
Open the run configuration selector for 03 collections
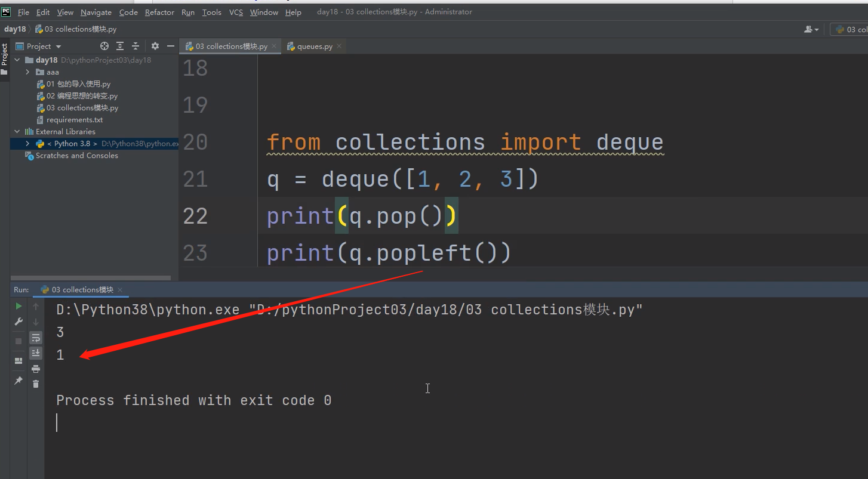pos(849,29)
